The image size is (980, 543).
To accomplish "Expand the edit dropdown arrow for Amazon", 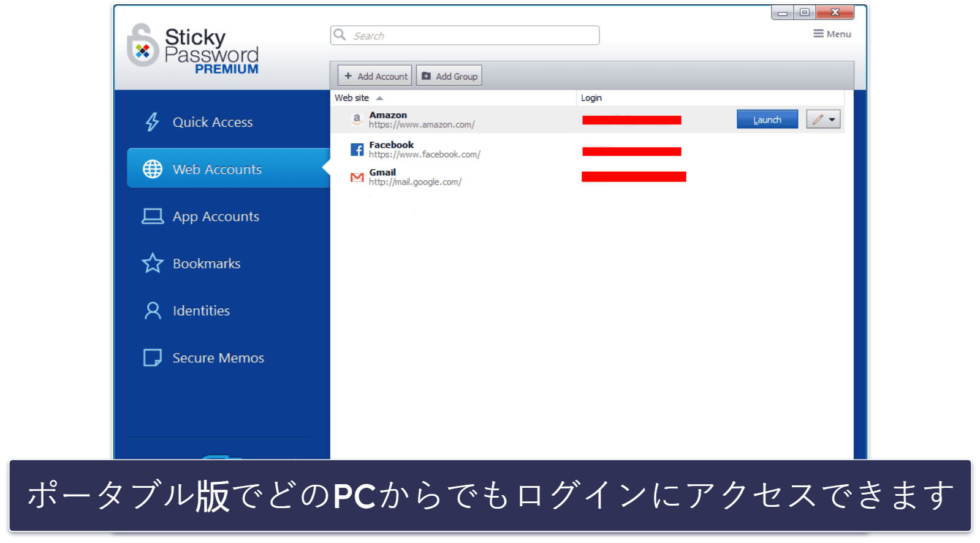I will coord(832,120).
